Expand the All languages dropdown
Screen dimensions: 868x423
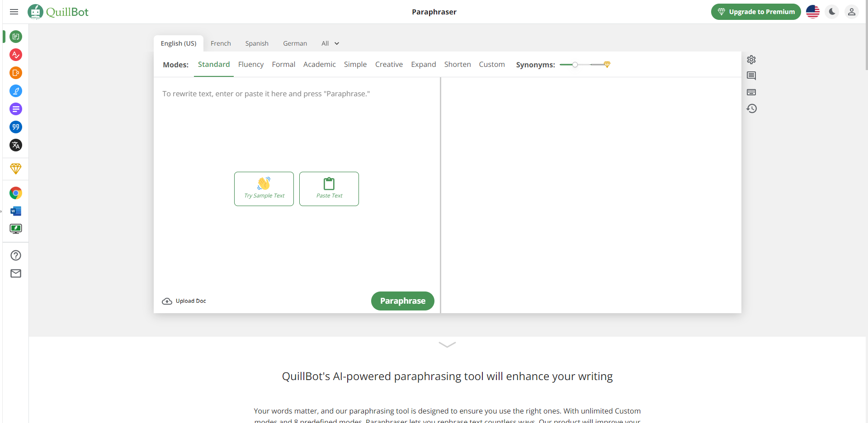(x=330, y=43)
